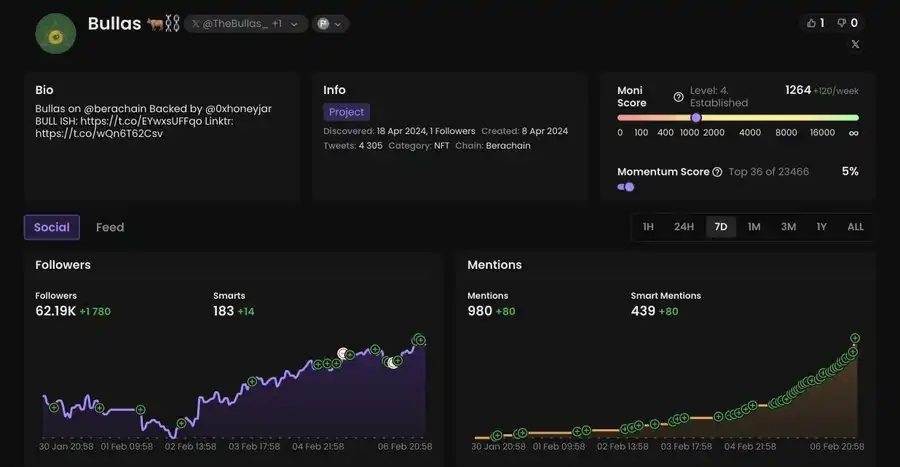Click the Momentum Score help icon
900x467 pixels.
click(x=717, y=172)
